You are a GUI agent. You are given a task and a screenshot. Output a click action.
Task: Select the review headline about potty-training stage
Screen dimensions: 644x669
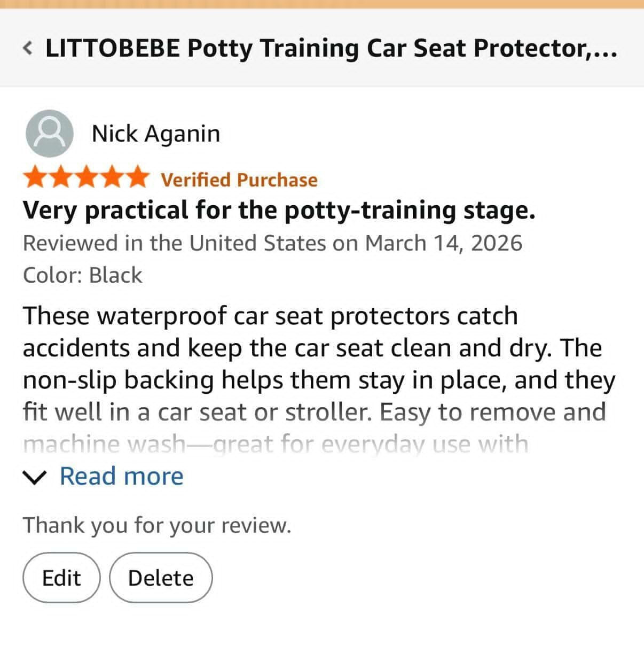pos(279,210)
